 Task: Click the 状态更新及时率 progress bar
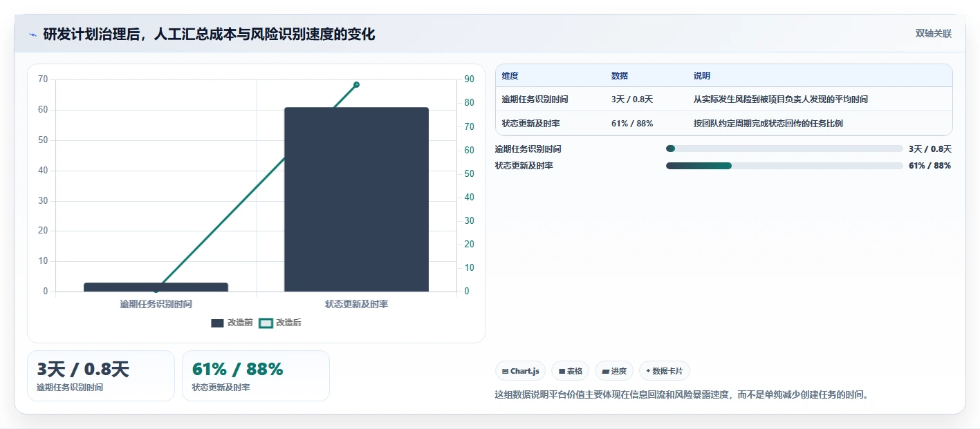click(x=784, y=166)
